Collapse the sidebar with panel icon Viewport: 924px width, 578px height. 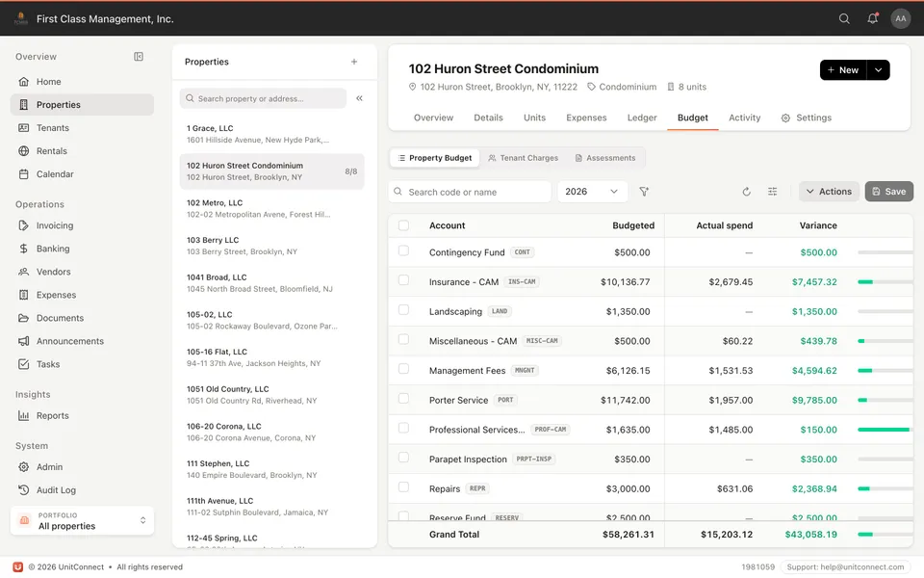tap(139, 57)
